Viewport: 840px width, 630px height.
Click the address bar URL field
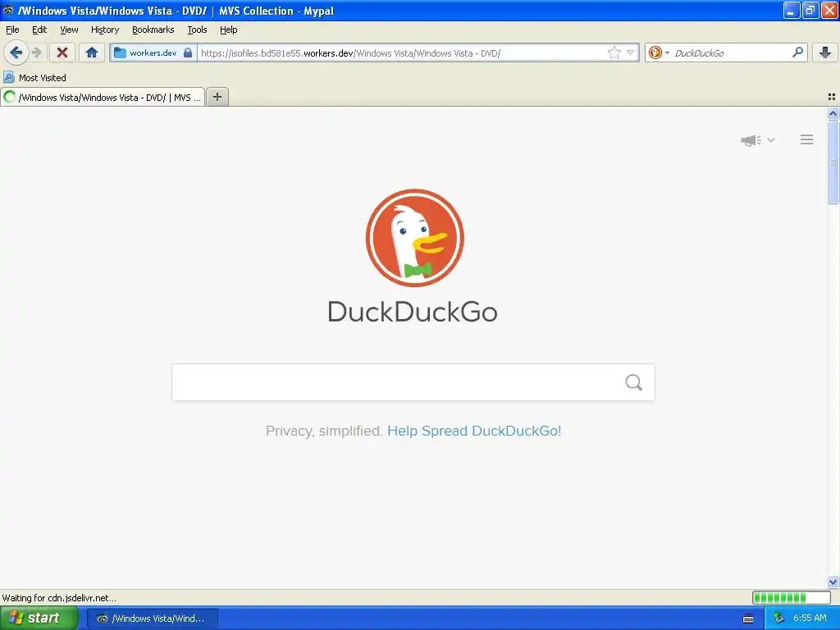click(x=402, y=53)
